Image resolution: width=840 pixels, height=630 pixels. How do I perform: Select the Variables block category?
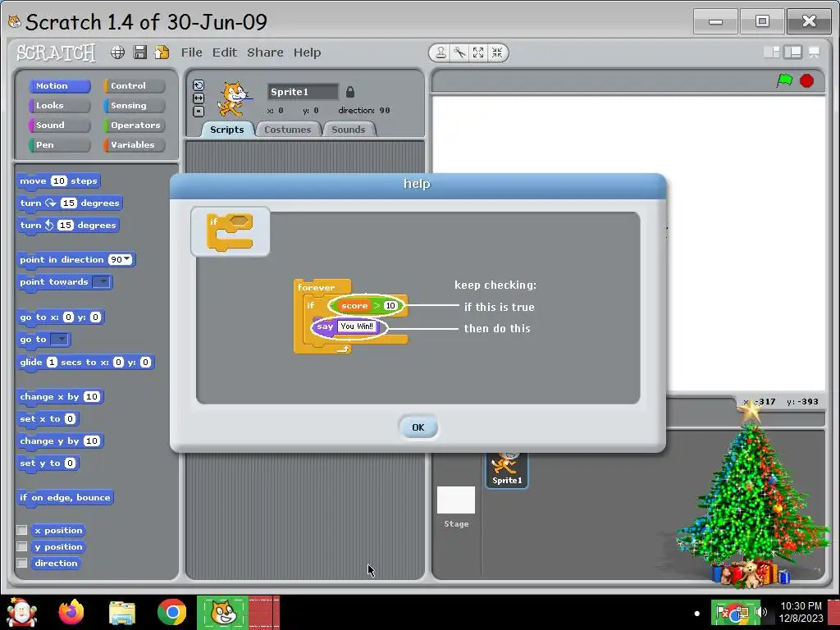point(135,144)
